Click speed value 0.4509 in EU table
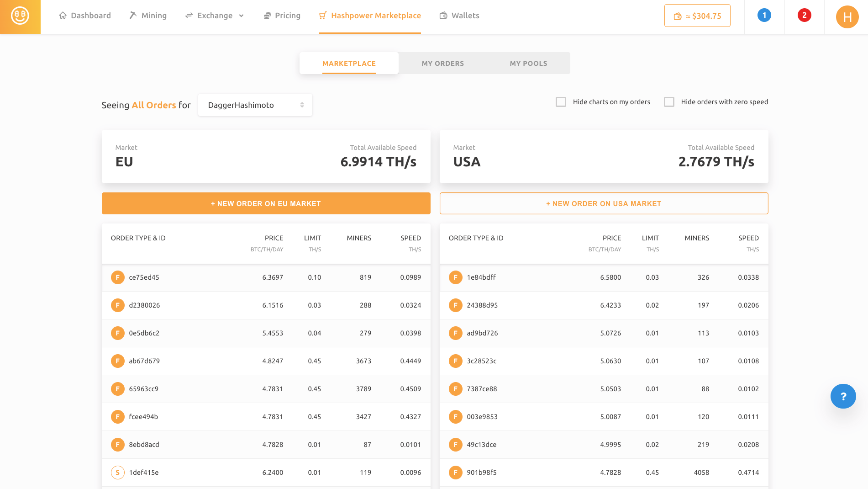Image resolution: width=868 pixels, height=489 pixels. click(x=410, y=389)
